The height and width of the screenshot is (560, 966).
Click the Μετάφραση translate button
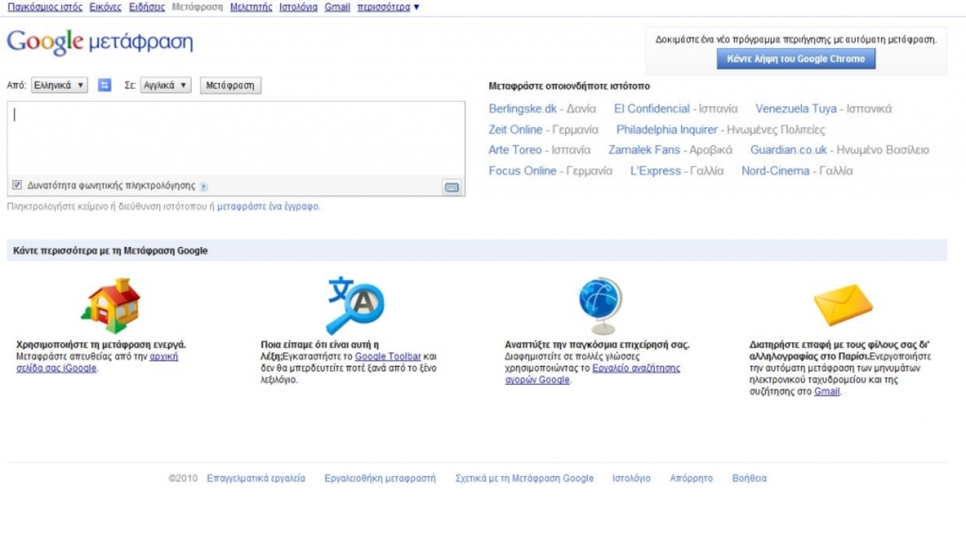coord(230,85)
